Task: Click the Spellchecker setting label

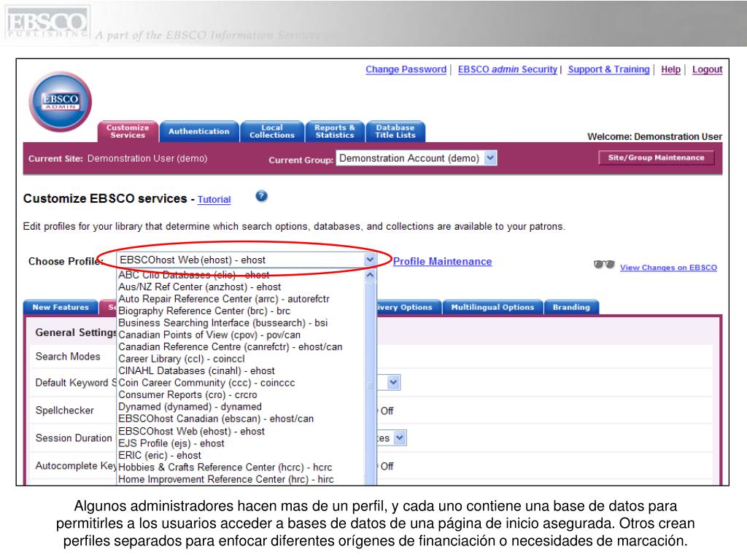Action: click(x=64, y=411)
